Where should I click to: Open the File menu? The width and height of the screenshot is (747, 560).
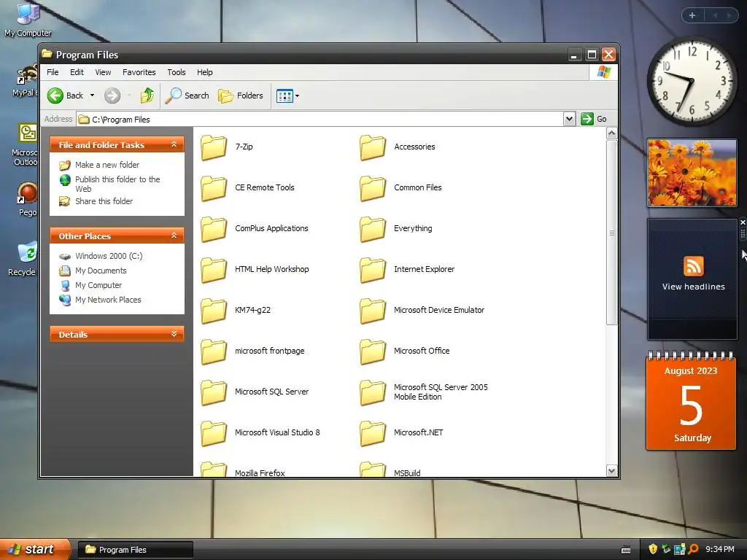point(53,72)
